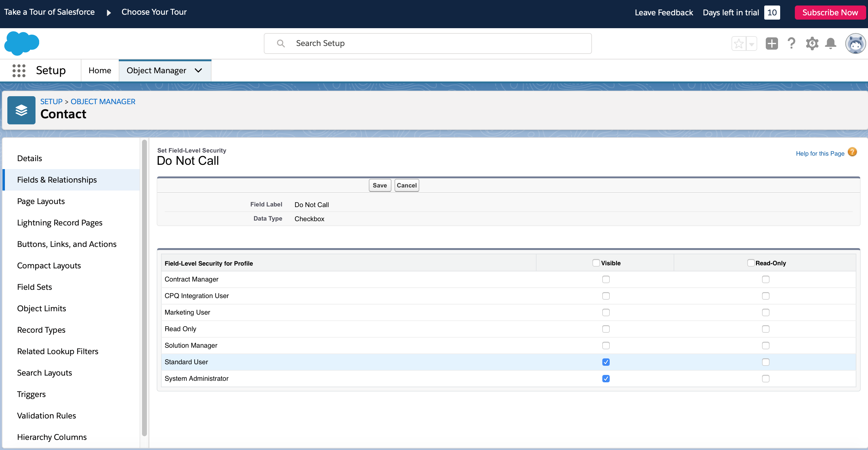Uncheck Visible for Standard User
This screenshot has width=868, height=450.
[x=605, y=362]
